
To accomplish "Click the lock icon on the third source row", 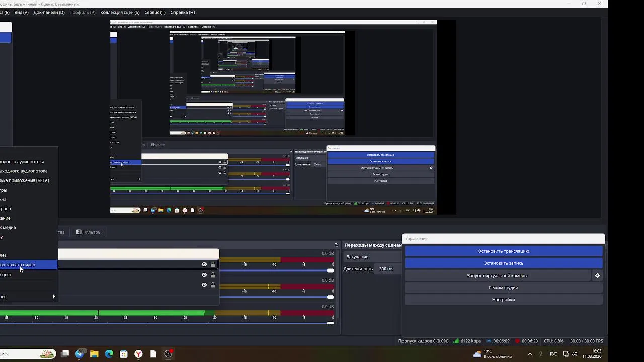I will (213, 285).
